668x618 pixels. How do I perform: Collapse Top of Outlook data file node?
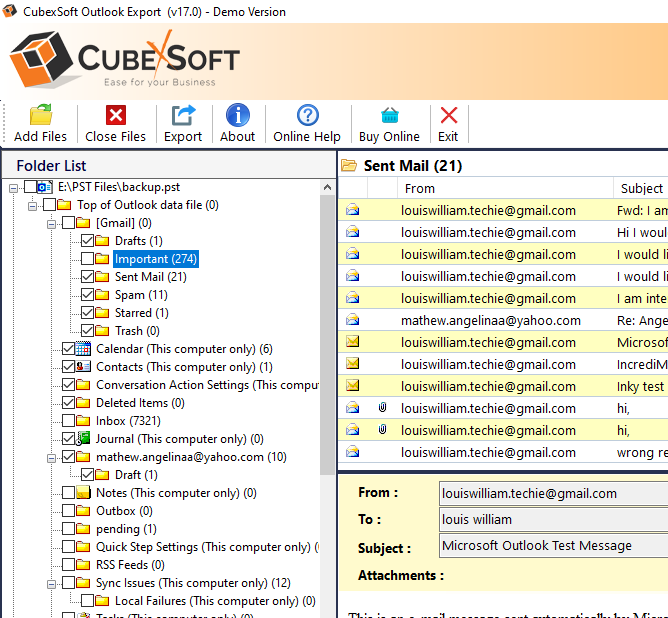(x=32, y=206)
